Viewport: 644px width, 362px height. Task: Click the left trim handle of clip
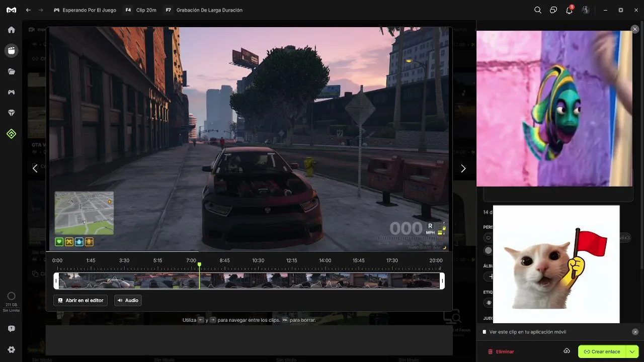56,281
